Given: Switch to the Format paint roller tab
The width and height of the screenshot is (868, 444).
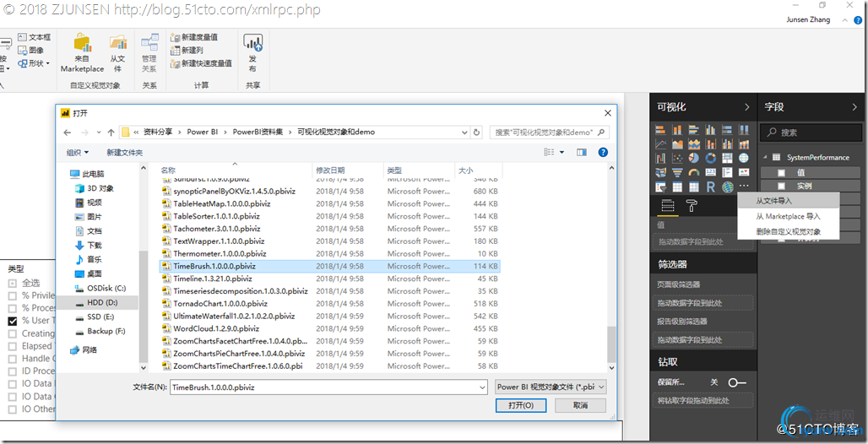Looking at the screenshot, I should pyautogui.click(x=692, y=207).
